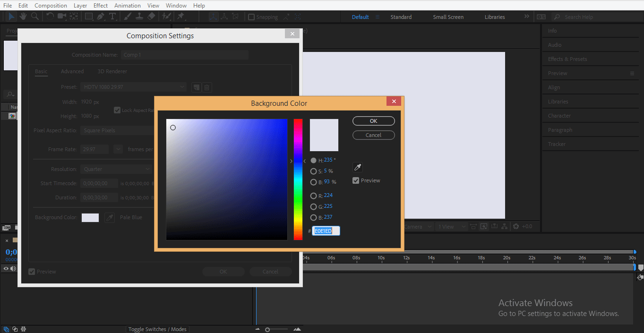Expand the workspace overflow chevron

[527, 17]
